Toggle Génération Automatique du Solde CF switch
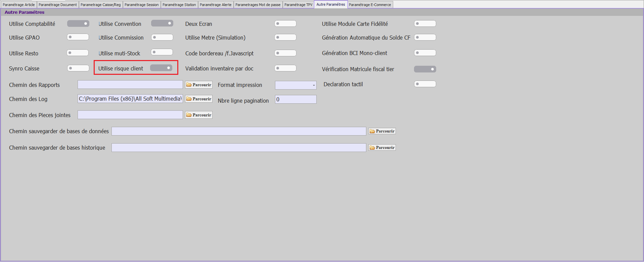Screen dimensions: 644x262 pyautogui.click(x=425, y=37)
